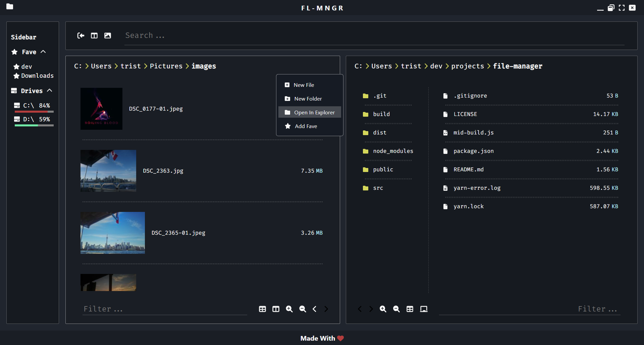Select the yarn.lock file
Screen dimensions: 644x345
(530, 207)
